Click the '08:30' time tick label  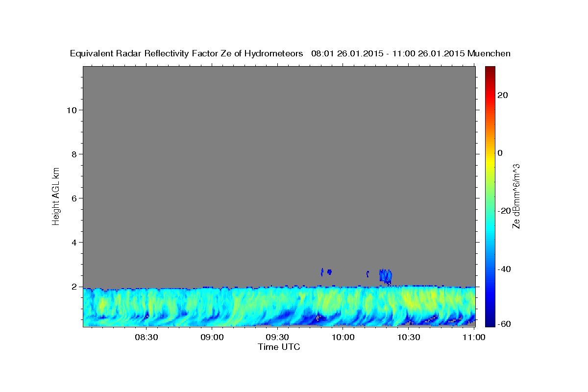pos(146,337)
